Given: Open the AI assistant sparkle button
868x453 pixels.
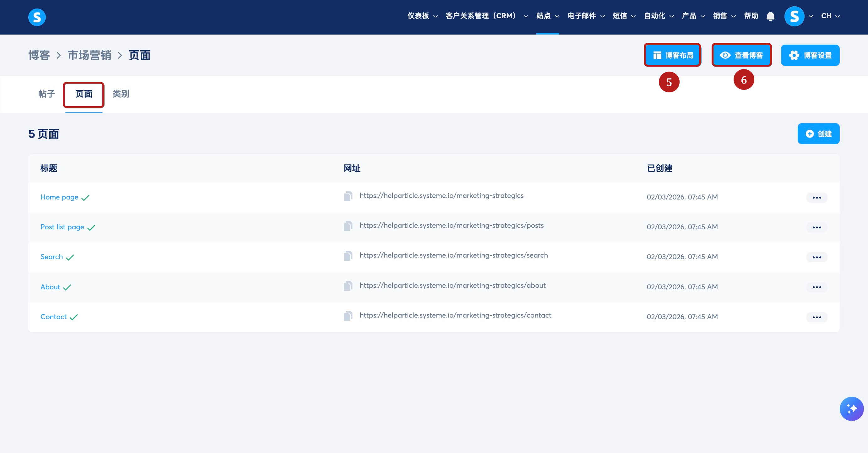Looking at the screenshot, I should tap(851, 408).
